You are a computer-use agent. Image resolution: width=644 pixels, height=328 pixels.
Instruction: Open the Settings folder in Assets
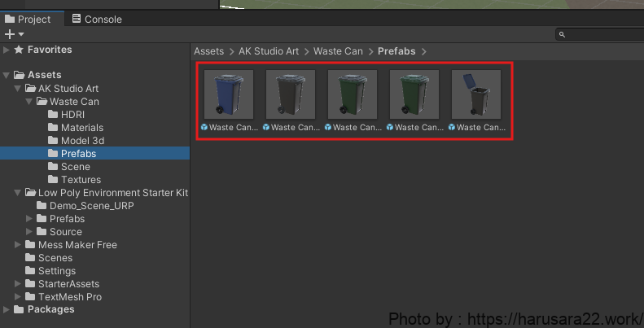tap(56, 271)
